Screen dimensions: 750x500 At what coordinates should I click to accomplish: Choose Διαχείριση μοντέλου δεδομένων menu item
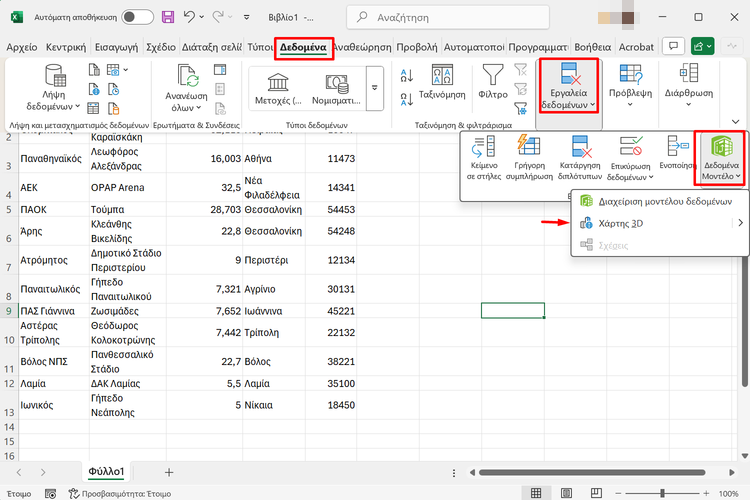[x=659, y=201]
